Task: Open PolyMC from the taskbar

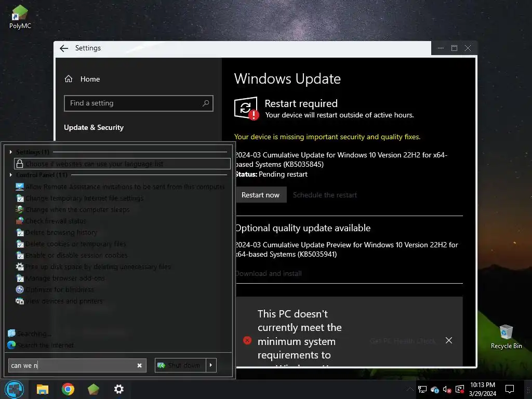Action: pos(94,389)
